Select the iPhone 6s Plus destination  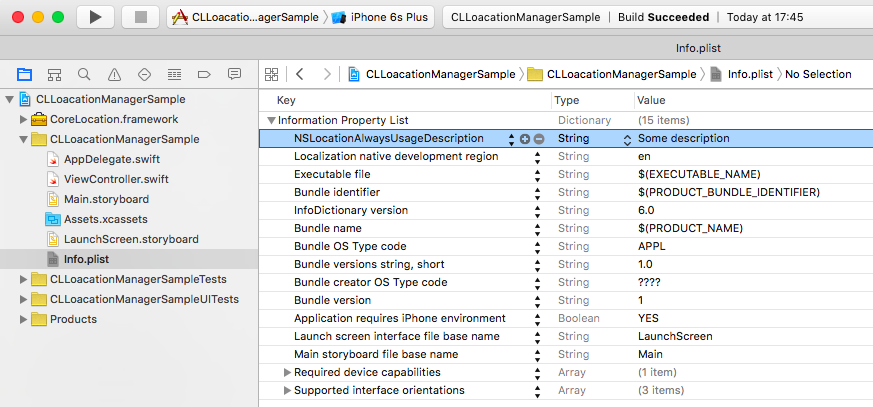(382, 18)
